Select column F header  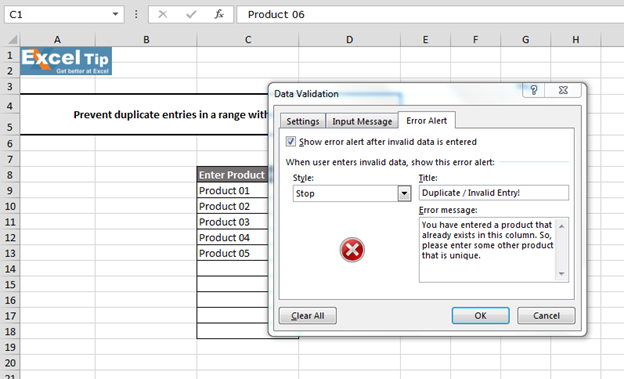(x=475, y=39)
